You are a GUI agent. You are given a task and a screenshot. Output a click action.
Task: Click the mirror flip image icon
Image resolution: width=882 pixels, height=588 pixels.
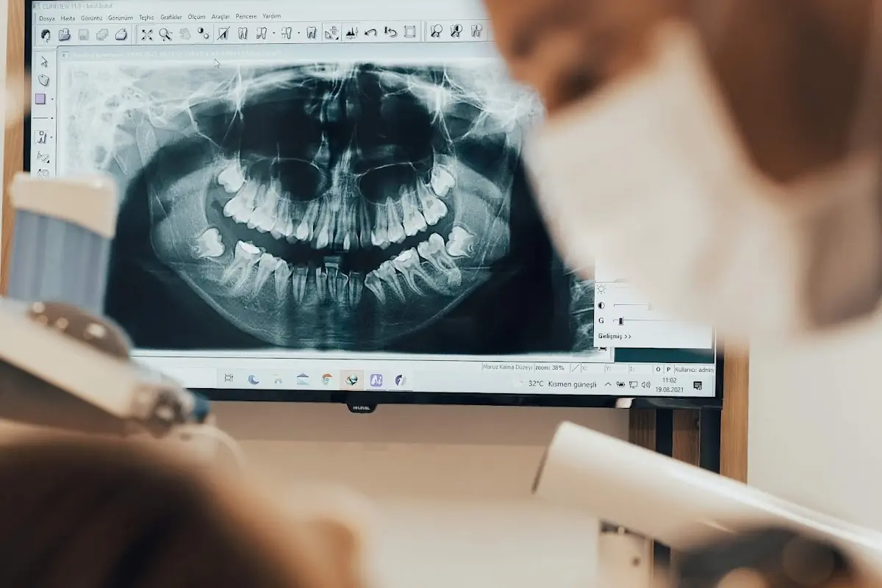pos(351,33)
